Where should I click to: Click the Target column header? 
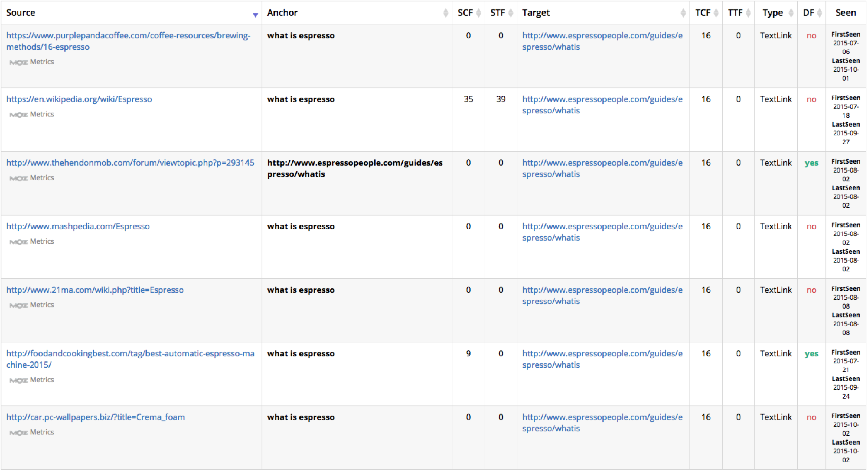pos(603,12)
